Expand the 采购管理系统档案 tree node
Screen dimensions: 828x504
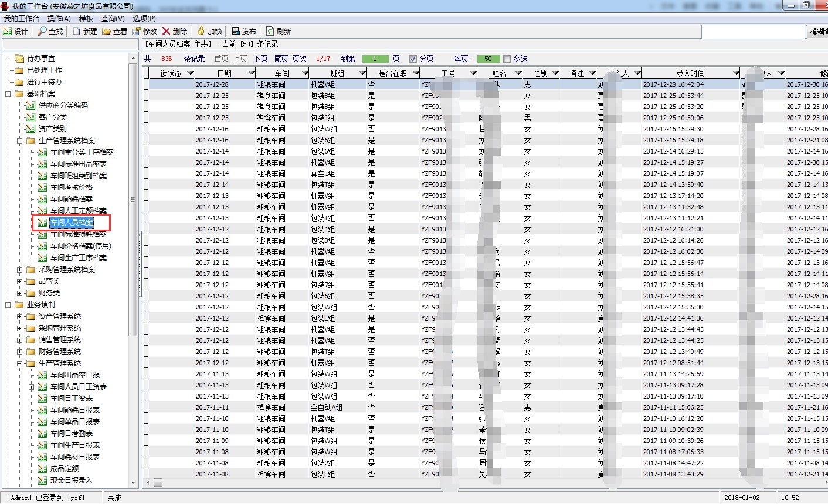(20, 270)
